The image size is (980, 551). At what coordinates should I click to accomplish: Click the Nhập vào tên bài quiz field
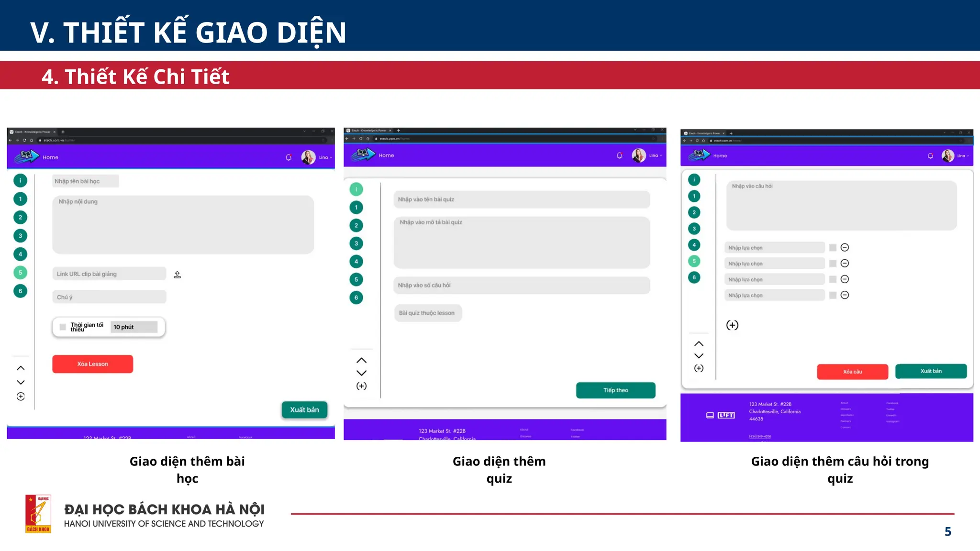click(522, 199)
